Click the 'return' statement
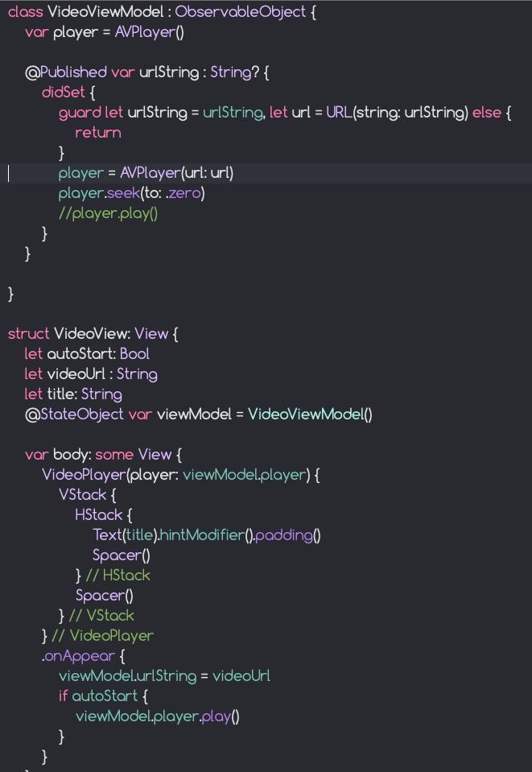This screenshot has height=772, width=532. click(x=97, y=133)
